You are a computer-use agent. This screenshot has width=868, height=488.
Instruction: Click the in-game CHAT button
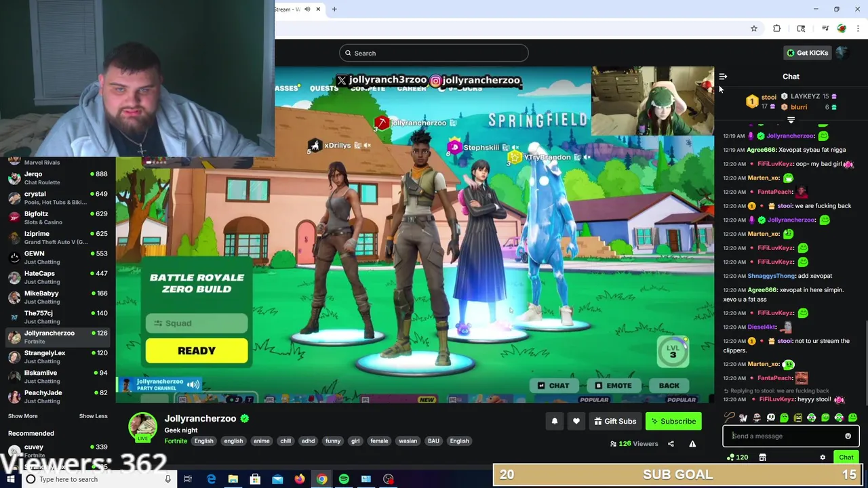coord(553,386)
